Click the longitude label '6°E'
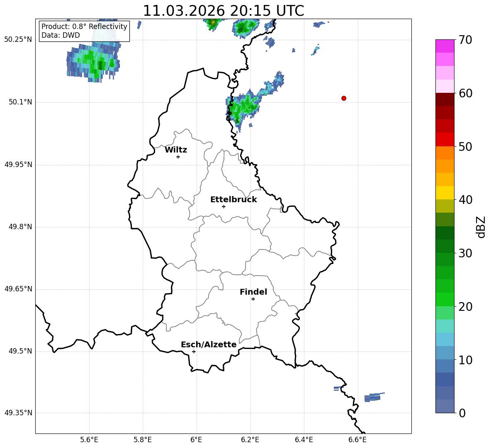 point(196,440)
